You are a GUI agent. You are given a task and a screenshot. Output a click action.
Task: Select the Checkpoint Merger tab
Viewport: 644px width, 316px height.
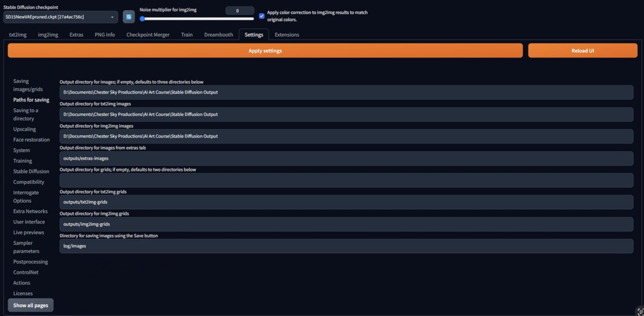coord(148,35)
